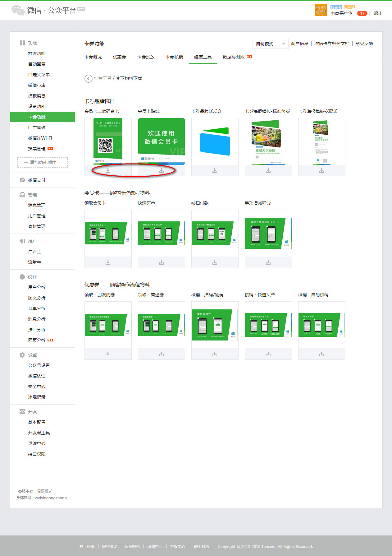Open the 卡券品牌LOGO thumbnail preview
This screenshot has height=556, width=392.
215,141
